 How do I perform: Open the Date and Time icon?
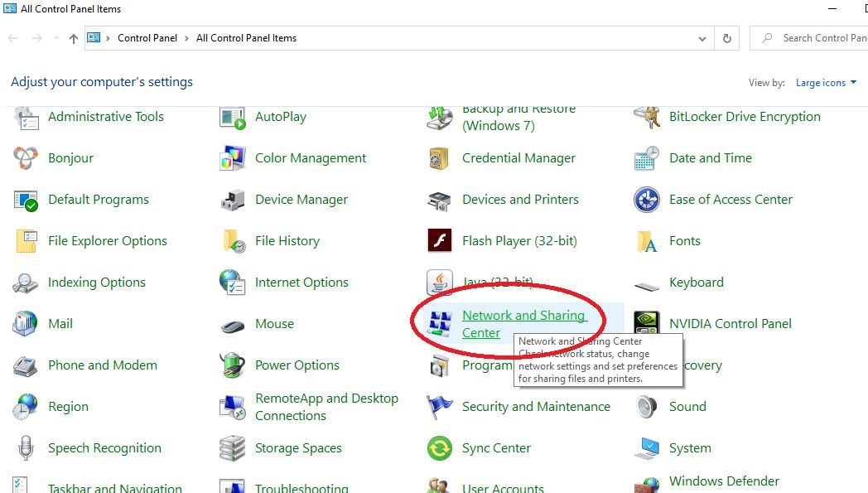[647, 158]
